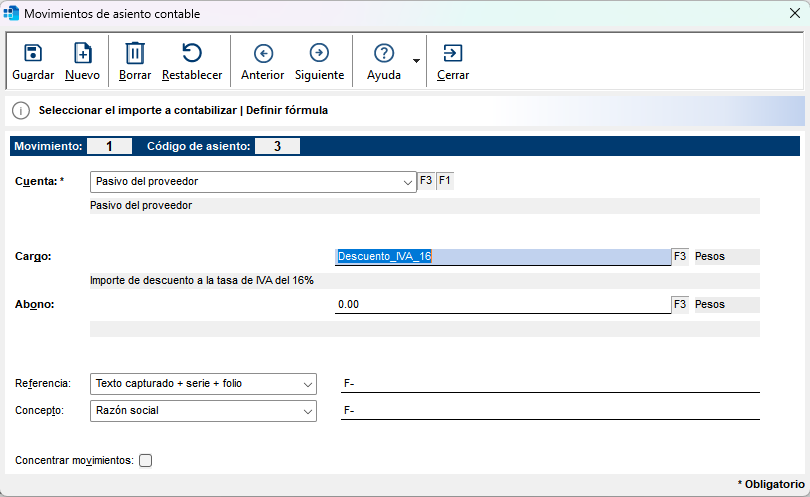
Task: Click the Cargo formula input field
Action: coord(502,257)
